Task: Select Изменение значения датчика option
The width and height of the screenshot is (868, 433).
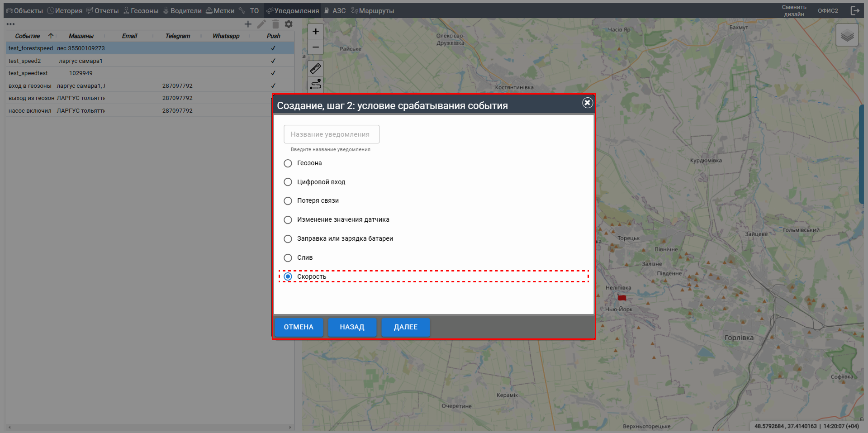Action: tap(288, 220)
